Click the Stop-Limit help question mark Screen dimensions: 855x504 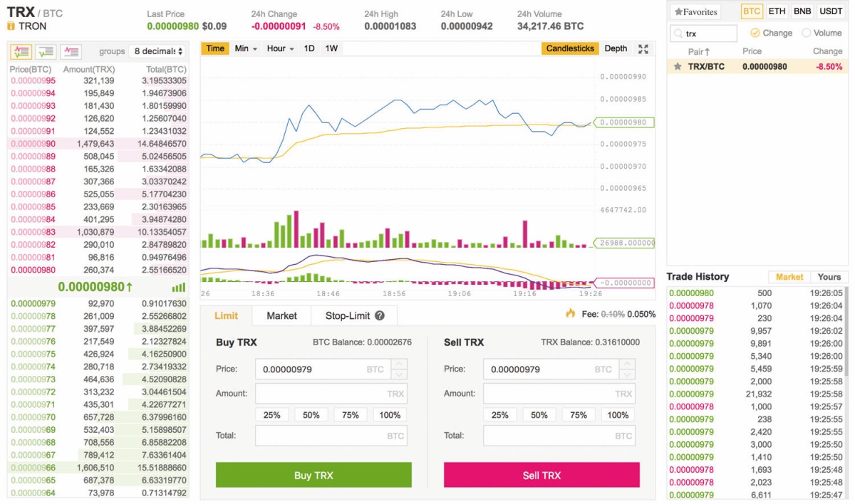380,315
